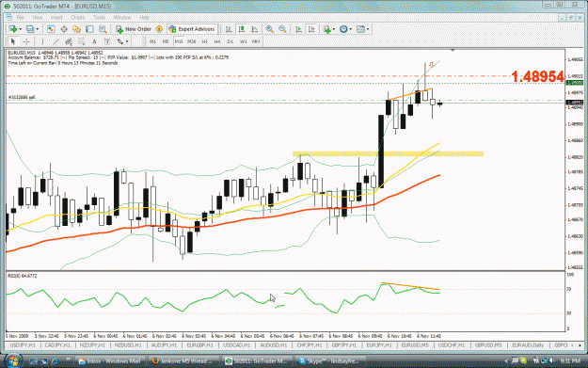Open the Profiles toolbar icon
Viewport: 588px width, 368px height.
click(30, 29)
